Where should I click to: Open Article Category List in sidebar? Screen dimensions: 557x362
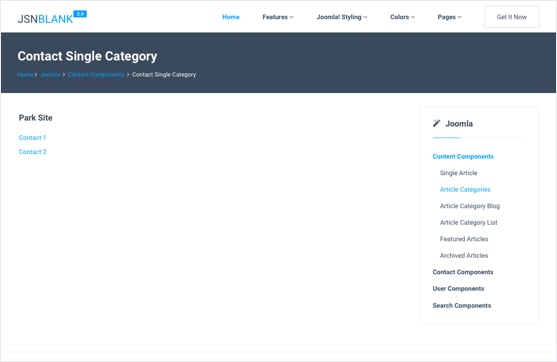[x=469, y=222]
